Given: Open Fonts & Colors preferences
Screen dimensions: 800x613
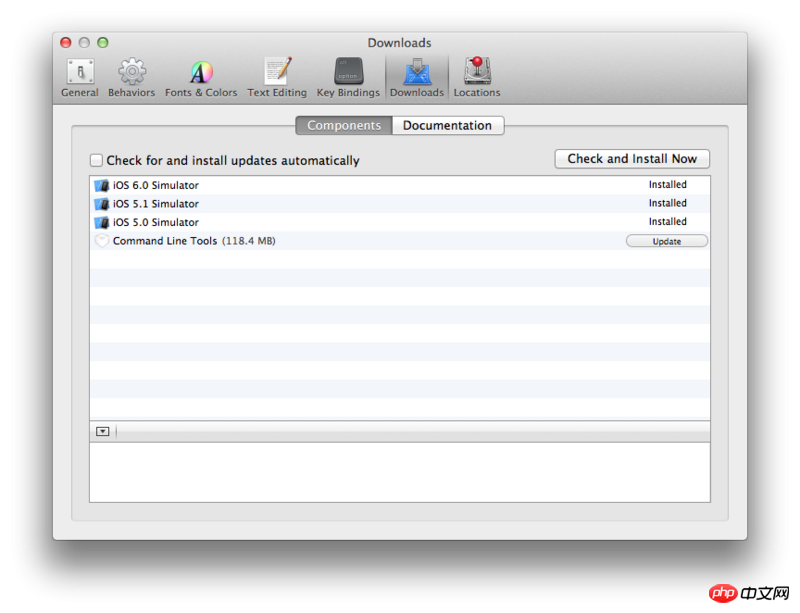Looking at the screenshot, I should click(x=201, y=78).
